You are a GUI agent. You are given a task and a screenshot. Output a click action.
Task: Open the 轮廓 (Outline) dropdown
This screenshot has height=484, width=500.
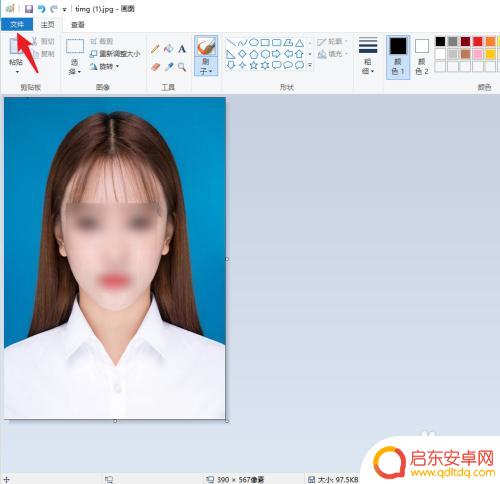click(x=332, y=41)
